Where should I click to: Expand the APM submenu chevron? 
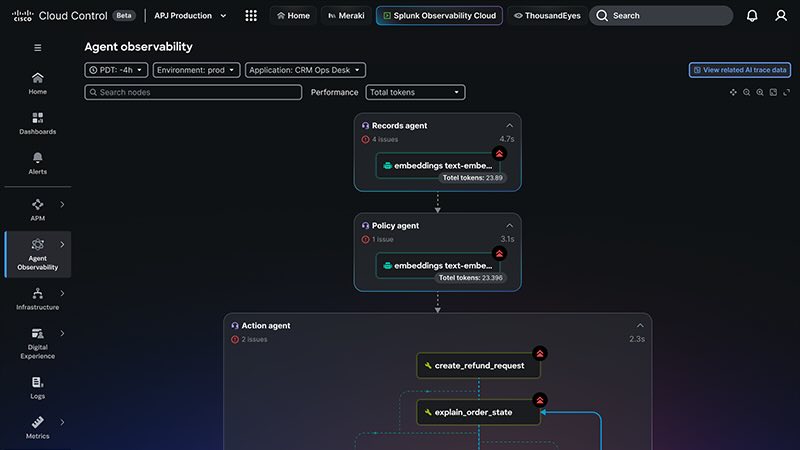pos(62,205)
